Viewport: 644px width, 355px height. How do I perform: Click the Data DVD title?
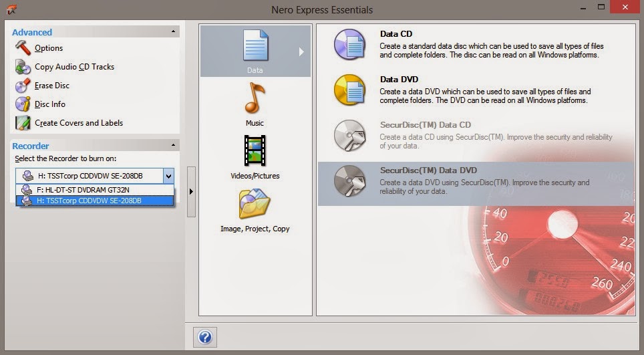click(x=399, y=80)
